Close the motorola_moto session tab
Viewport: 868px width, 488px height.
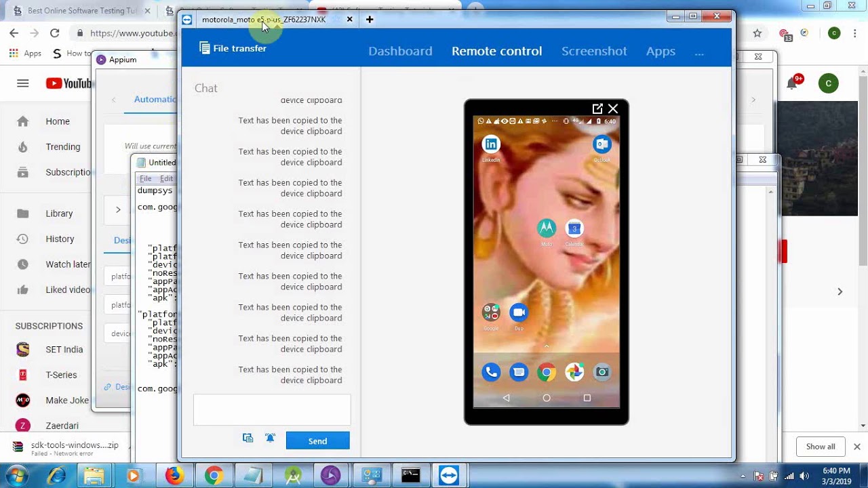pyautogui.click(x=349, y=20)
